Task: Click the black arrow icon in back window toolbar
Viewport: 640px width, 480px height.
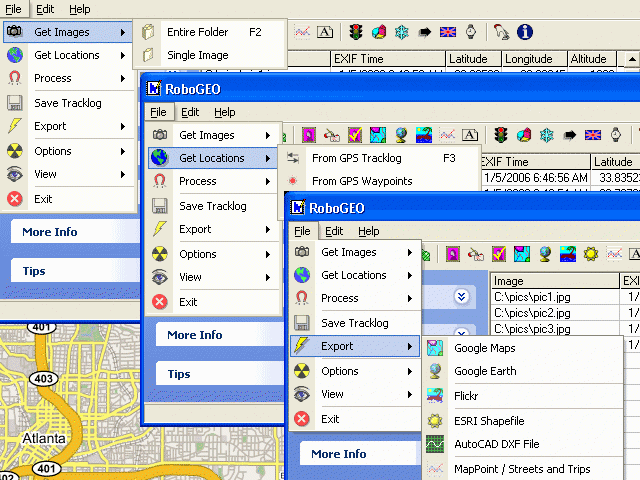Action: coord(424,32)
